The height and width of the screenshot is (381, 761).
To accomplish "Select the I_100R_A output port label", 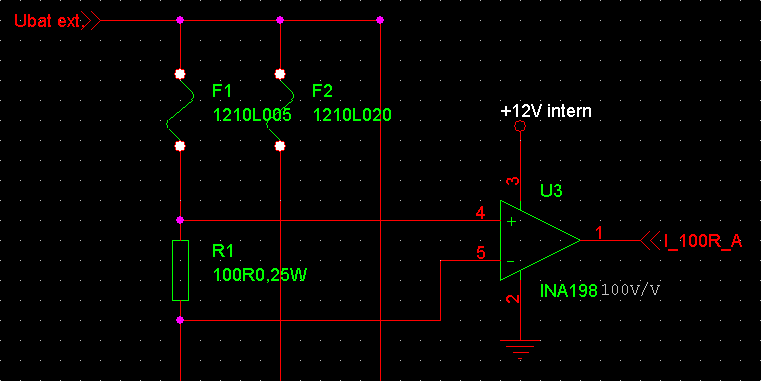I will pos(703,241).
